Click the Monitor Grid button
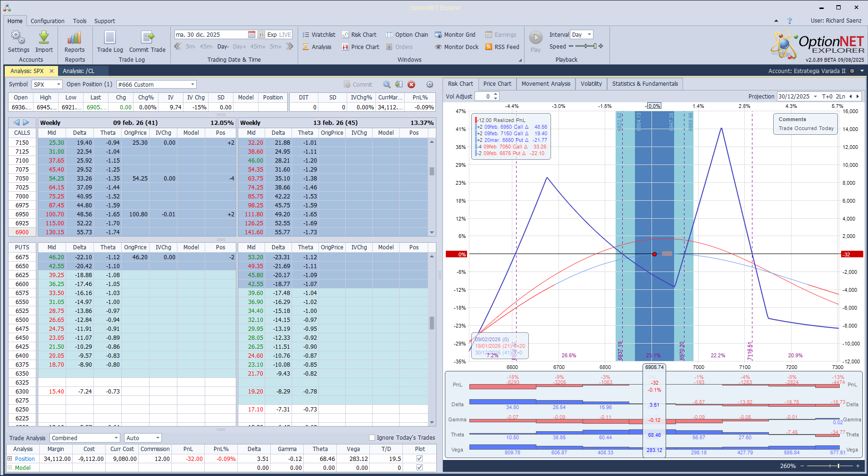This screenshot has height=476, width=868. point(455,35)
